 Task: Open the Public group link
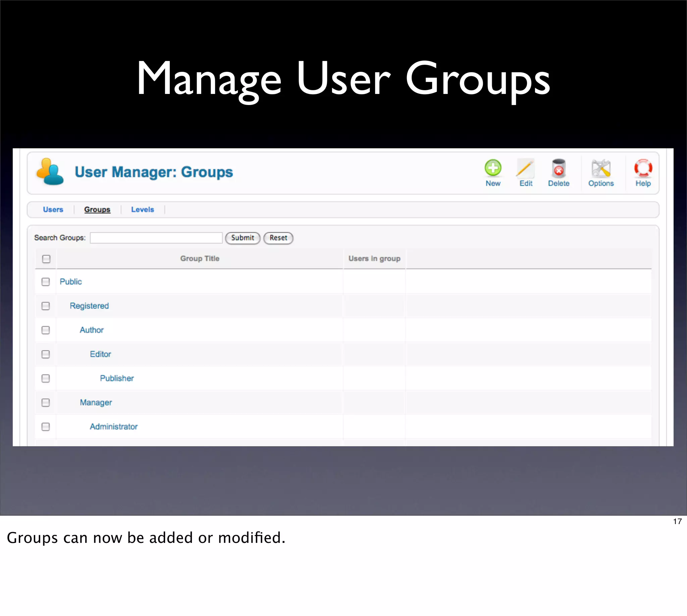[71, 281]
